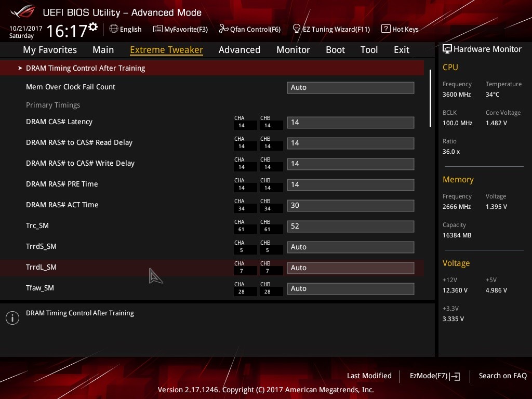Viewport: 532px width, 399px height.
Task: Click the Tfaw_SM CHB value 28
Action: pos(268,292)
